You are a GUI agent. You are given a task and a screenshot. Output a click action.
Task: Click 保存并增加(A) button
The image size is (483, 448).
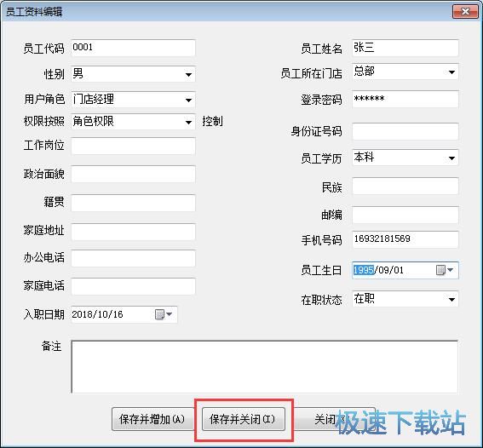(x=152, y=419)
